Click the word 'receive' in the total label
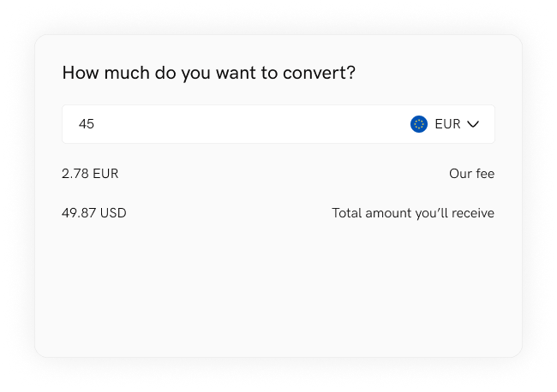The width and height of the screenshot is (557, 392). pos(473,213)
